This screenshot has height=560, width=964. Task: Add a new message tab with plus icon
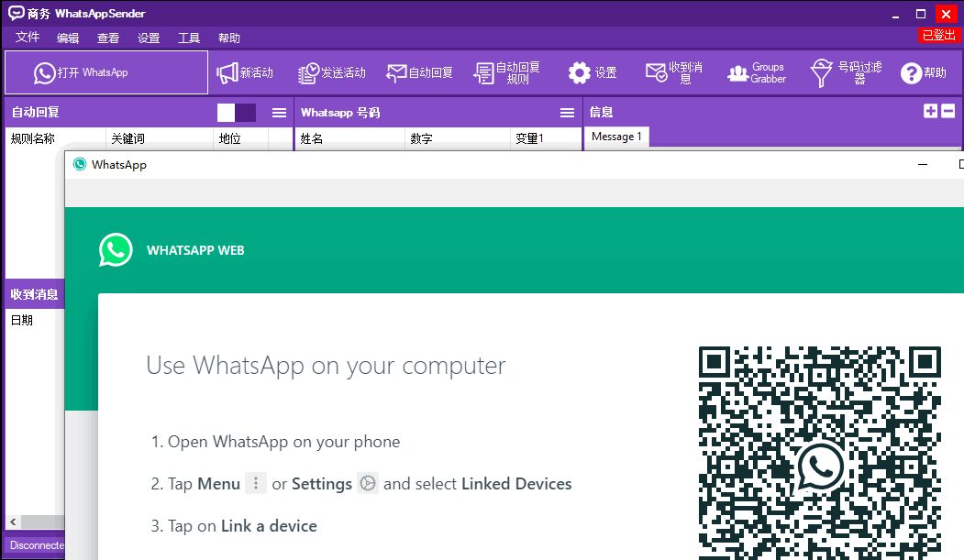(930, 111)
